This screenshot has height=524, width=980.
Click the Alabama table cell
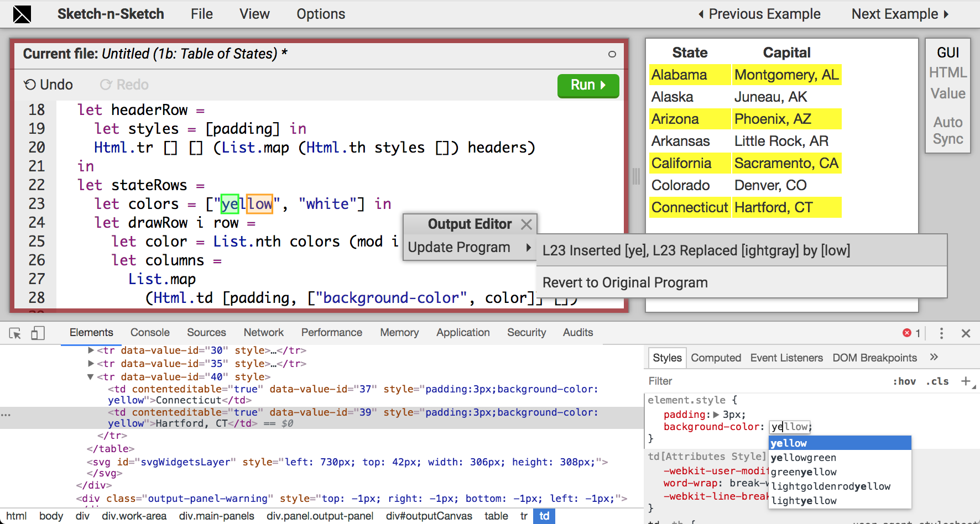(x=690, y=75)
